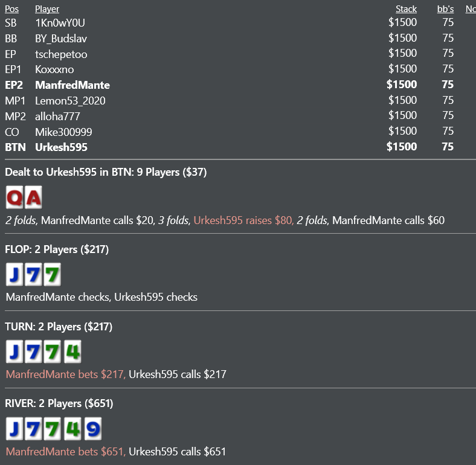Click the 1Kn0wY0U small blind player name
The image size is (476, 465).
(x=60, y=23)
